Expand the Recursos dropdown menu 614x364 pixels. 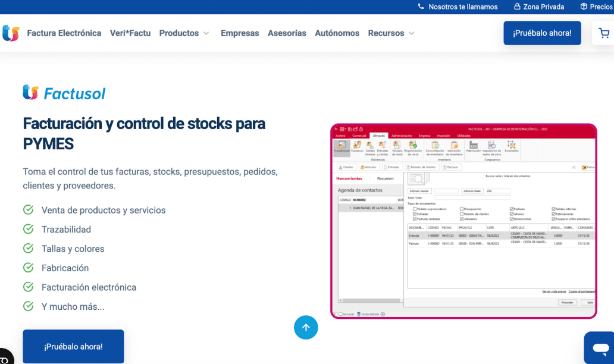(x=391, y=33)
